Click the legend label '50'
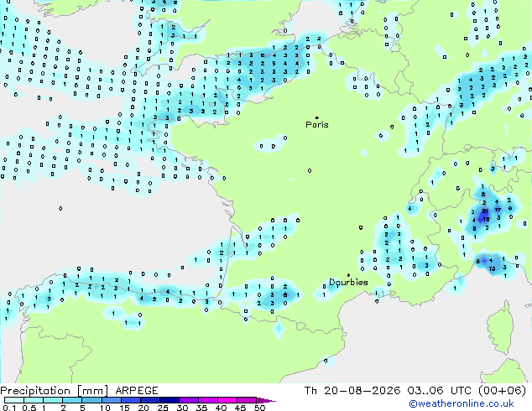 (259, 408)
